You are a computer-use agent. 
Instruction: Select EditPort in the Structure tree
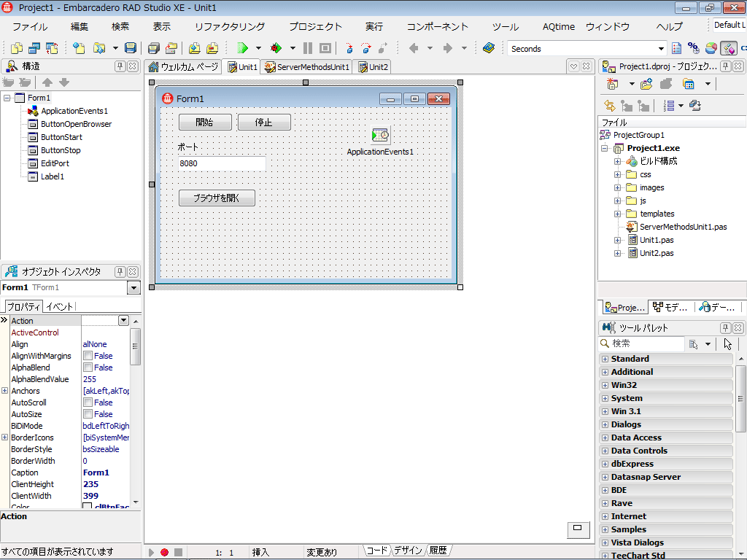click(55, 163)
